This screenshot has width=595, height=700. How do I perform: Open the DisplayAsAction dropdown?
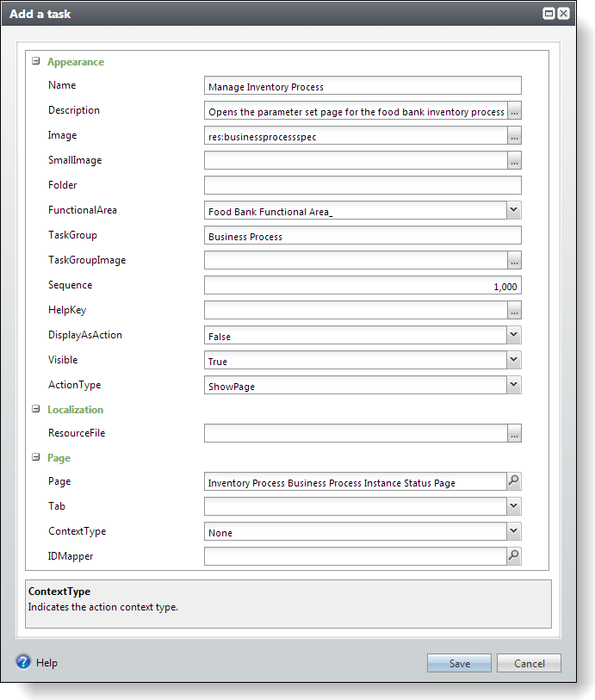click(514, 335)
